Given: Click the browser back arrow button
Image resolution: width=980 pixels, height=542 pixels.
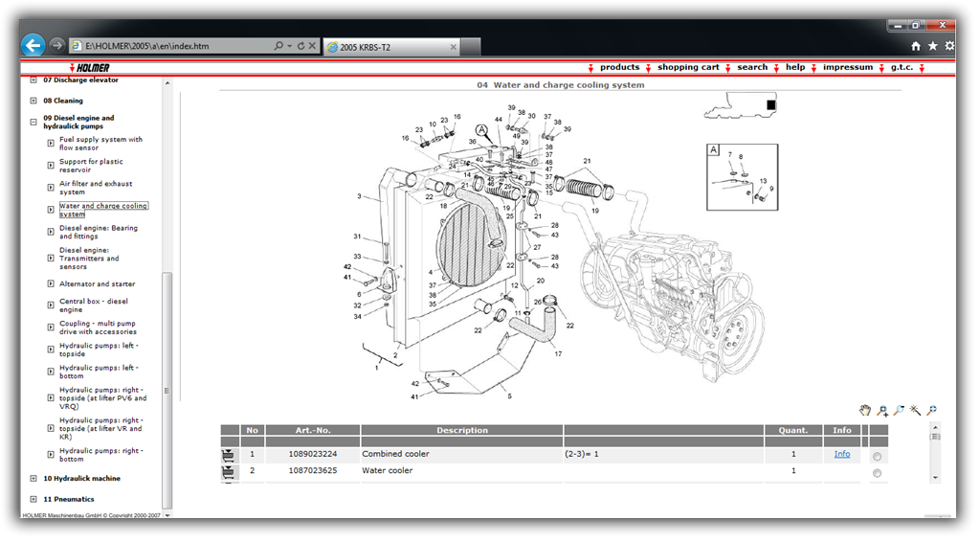Looking at the screenshot, I should coord(33,46).
